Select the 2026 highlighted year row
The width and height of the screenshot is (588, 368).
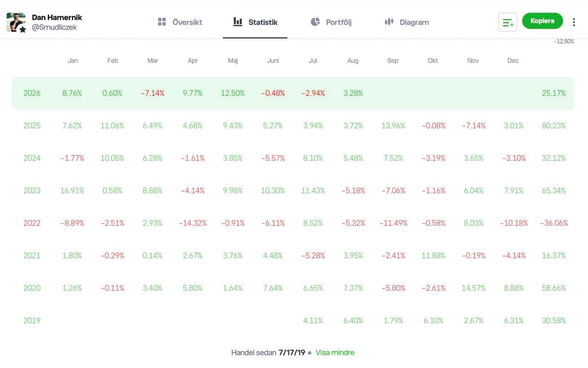[293, 93]
